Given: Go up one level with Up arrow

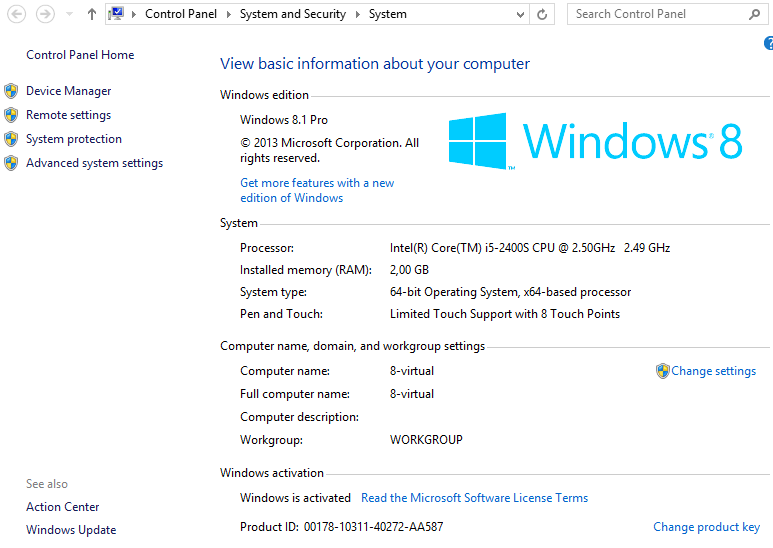Looking at the screenshot, I should pyautogui.click(x=92, y=14).
